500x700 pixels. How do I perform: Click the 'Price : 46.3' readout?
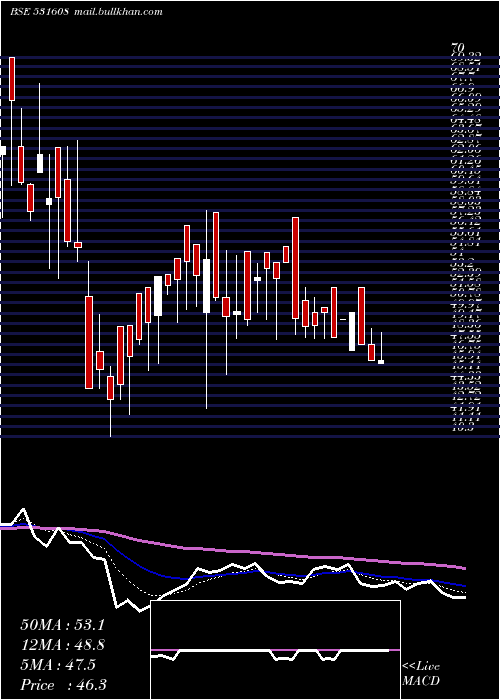63,685
